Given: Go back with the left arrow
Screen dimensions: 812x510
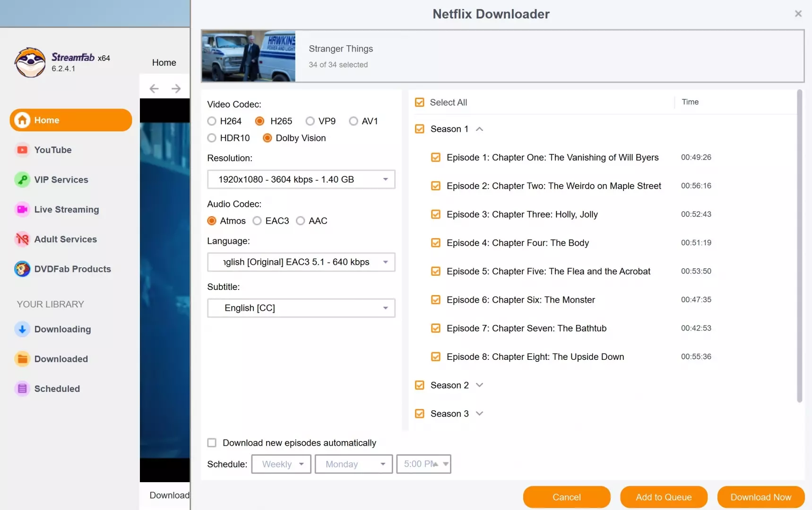Looking at the screenshot, I should pos(154,88).
